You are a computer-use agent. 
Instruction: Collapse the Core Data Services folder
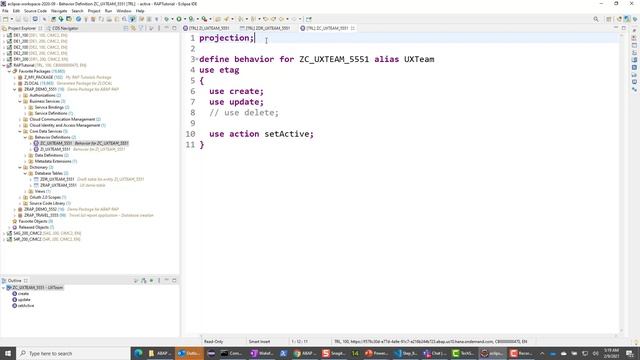(20, 131)
